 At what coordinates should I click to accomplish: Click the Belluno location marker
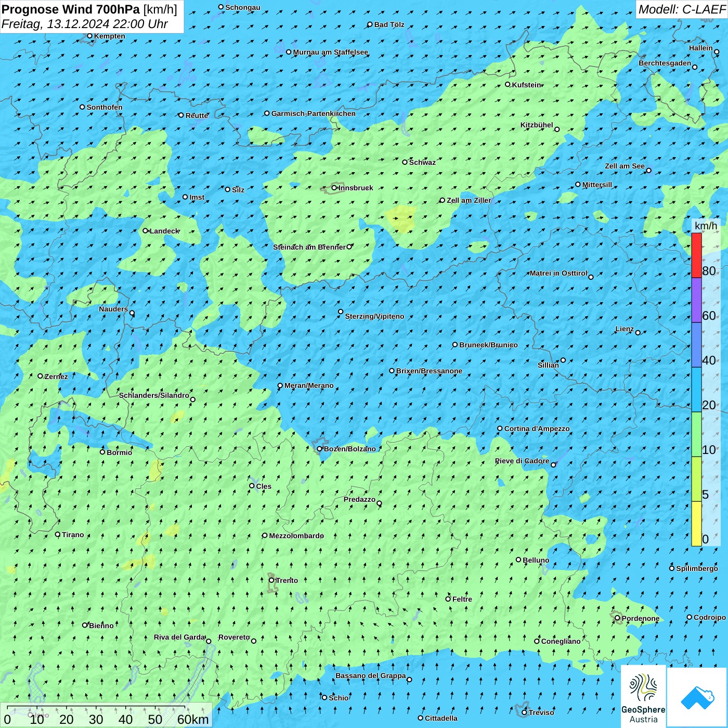518,560
